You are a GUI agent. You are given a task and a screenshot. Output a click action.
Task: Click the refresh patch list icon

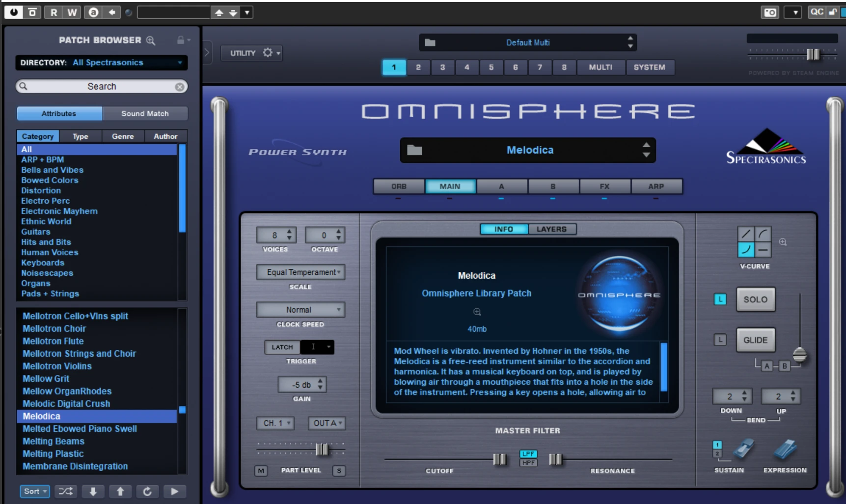147,491
